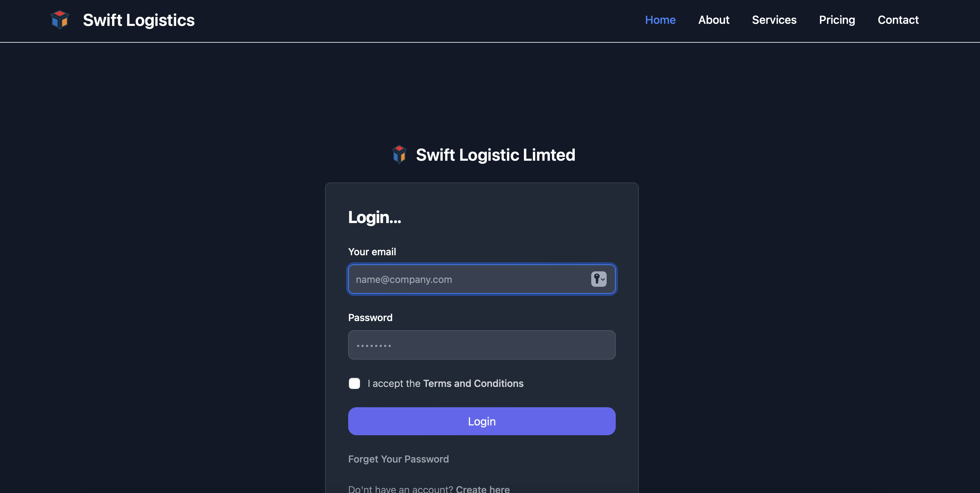Select Services in the navigation bar
Screen dimensions: 980x493
tap(774, 20)
